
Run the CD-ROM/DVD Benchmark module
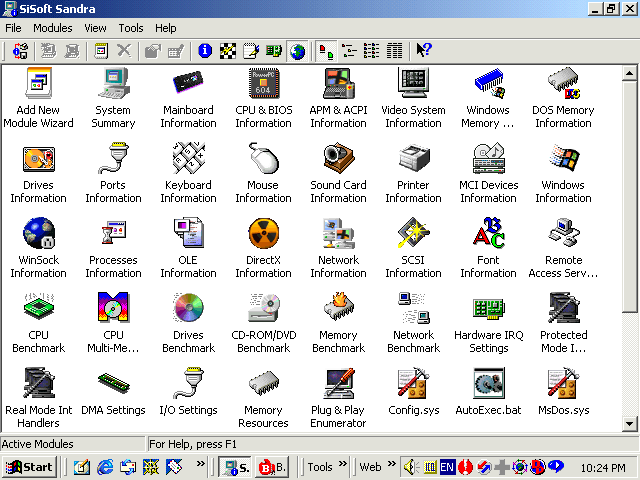(x=263, y=323)
